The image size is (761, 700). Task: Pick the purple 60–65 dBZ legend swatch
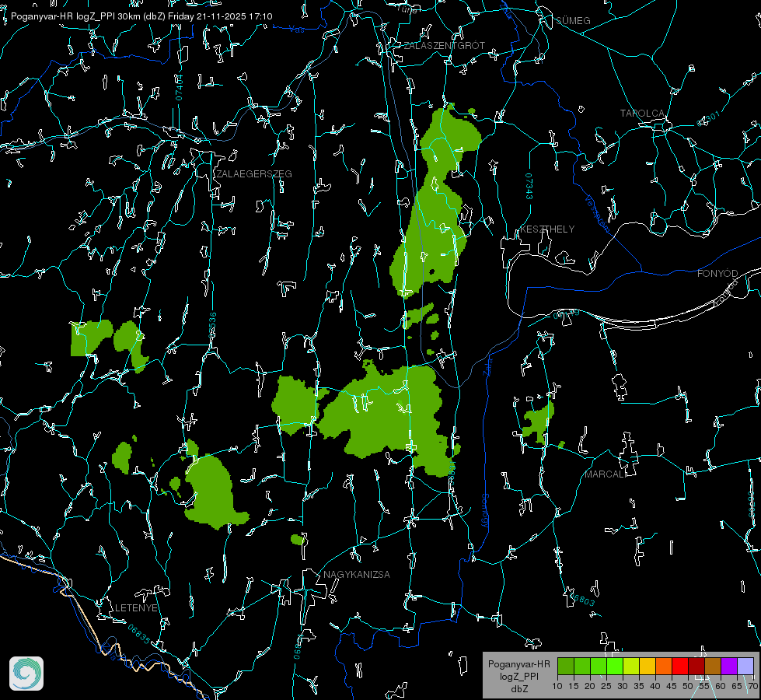click(729, 666)
